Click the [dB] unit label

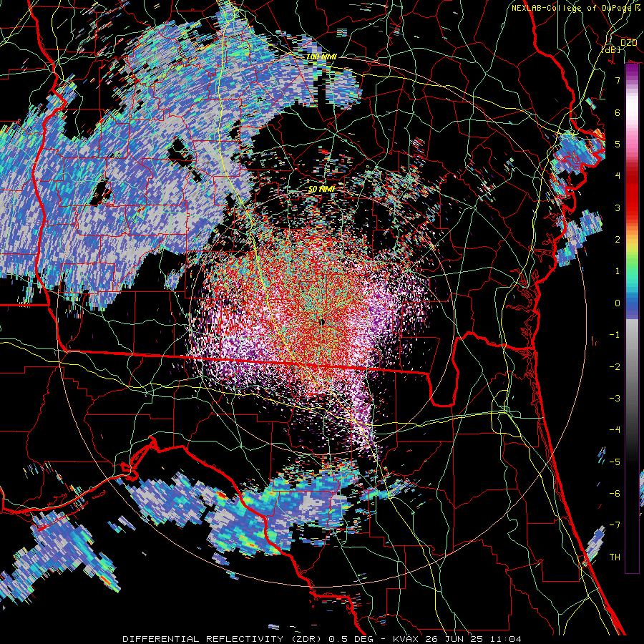[x=611, y=49]
